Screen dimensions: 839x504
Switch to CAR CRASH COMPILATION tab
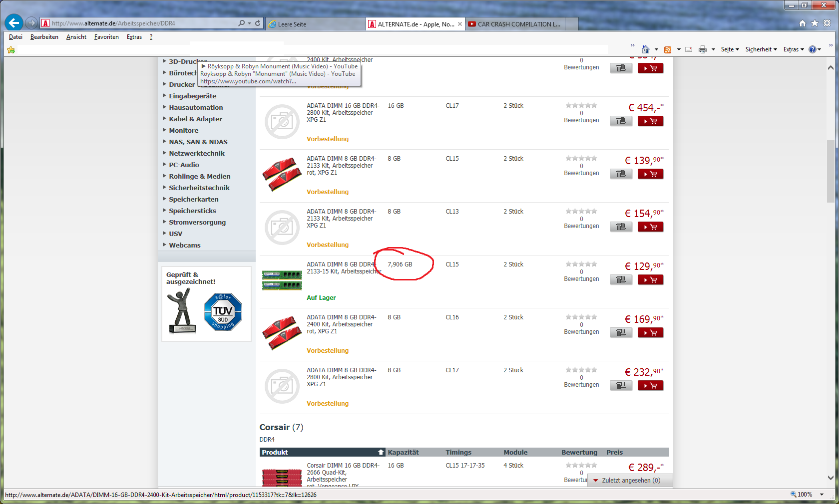click(514, 24)
